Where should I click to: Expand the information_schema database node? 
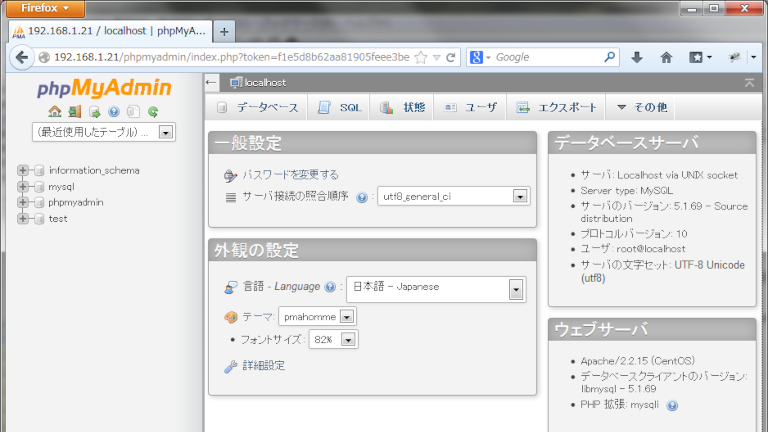[23, 170]
